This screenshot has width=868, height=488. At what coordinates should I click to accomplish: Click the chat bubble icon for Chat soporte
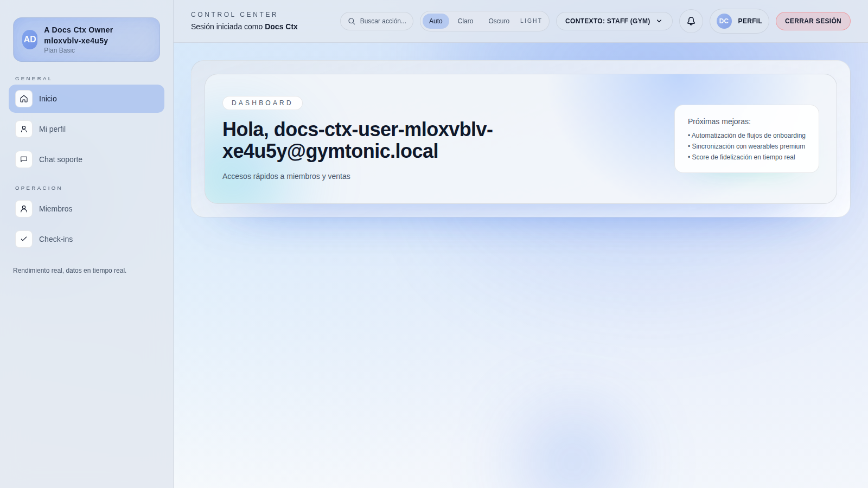pyautogui.click(x=24, y=159)
